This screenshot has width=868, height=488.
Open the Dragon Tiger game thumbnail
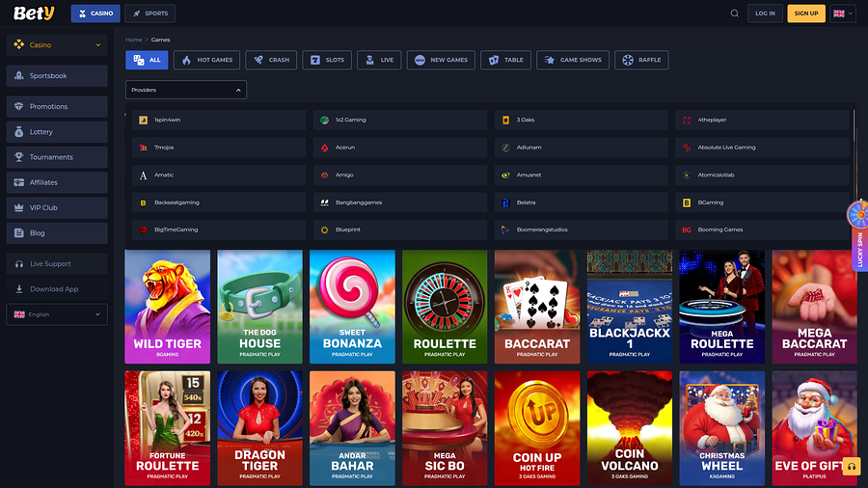pyautogui.click(x=260, y=428)
